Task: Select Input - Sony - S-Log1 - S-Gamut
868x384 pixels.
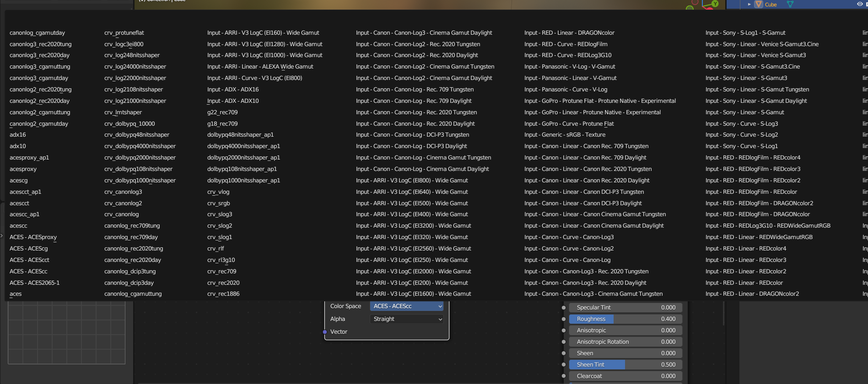Action: tap(745, 33)
